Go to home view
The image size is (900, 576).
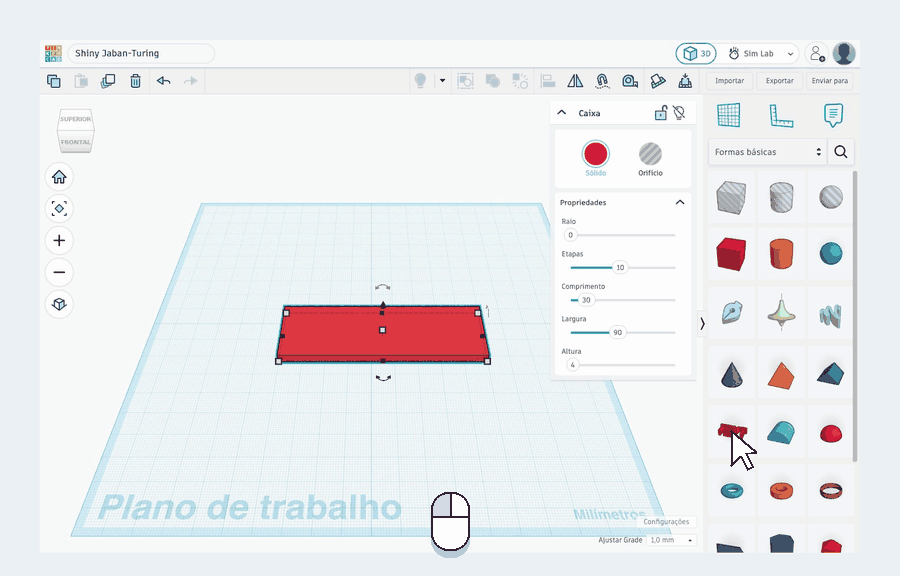59,177
